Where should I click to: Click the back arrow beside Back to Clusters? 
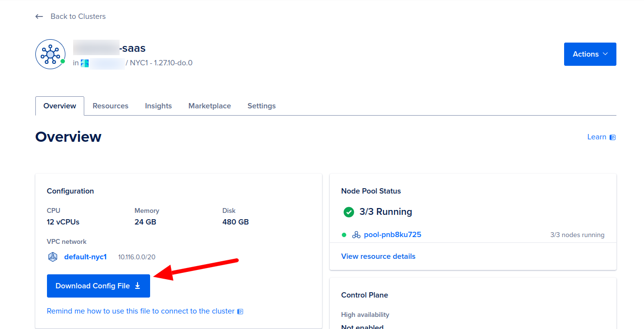[39, 16]
